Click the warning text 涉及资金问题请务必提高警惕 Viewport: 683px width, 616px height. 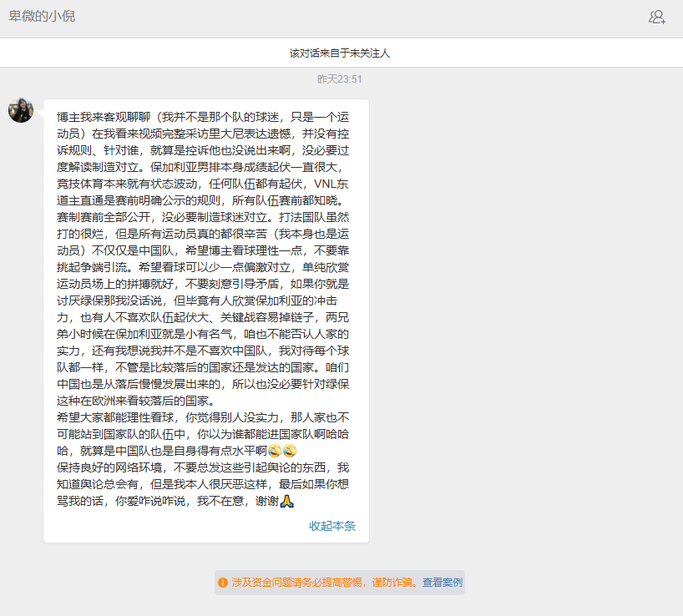pos(296,583)
